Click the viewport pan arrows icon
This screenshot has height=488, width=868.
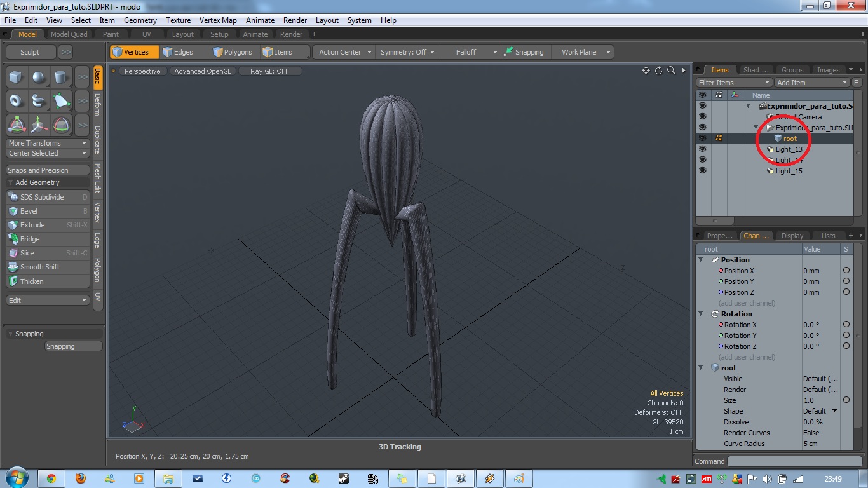[x=646, y=71]
